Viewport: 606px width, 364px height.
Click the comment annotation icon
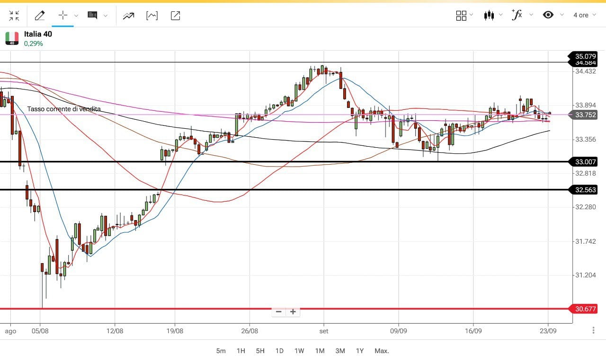pyautogui.click(x=92, y=16)
